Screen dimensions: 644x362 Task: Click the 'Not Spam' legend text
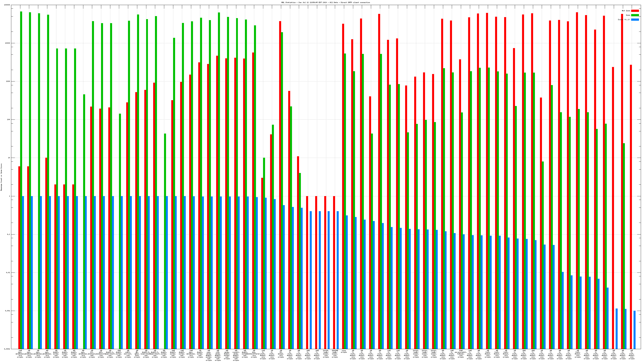[626, 11]
